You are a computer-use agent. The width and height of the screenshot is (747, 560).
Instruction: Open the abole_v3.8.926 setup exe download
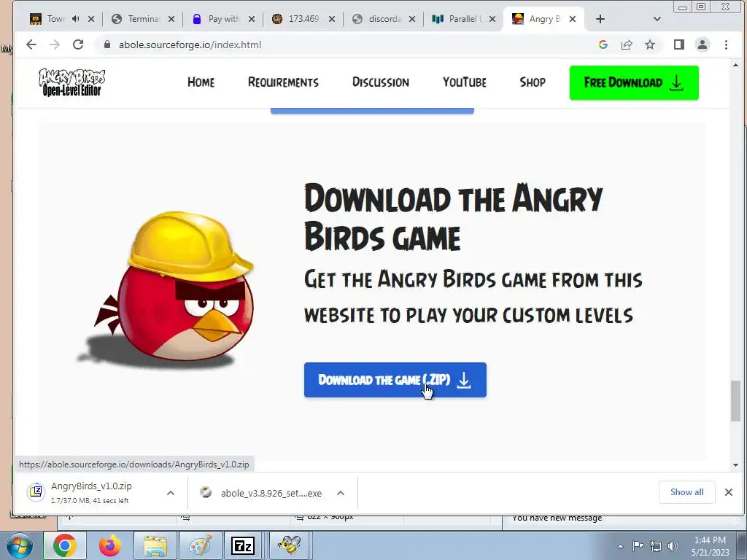coord(271,494)
